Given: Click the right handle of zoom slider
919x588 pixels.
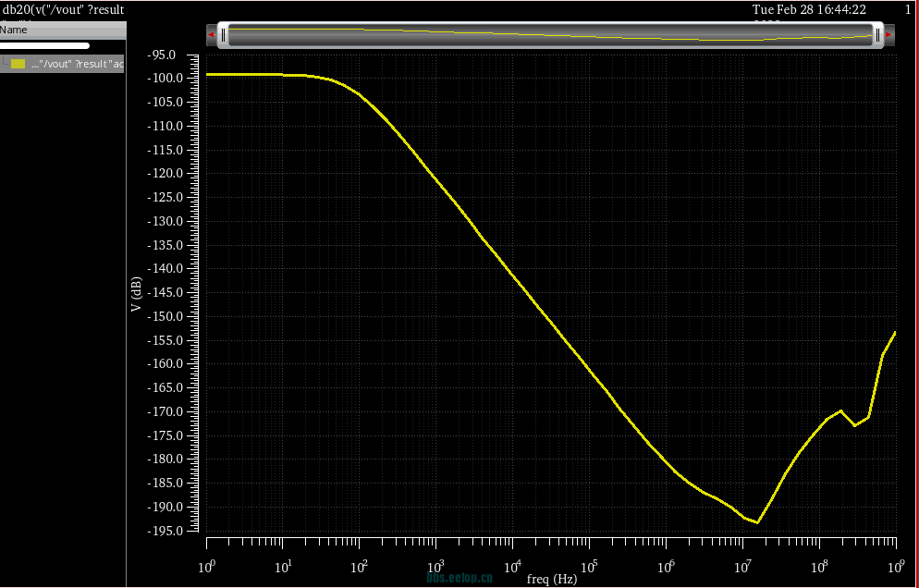Looking at the screenshot, I should (x=877, y=35).
